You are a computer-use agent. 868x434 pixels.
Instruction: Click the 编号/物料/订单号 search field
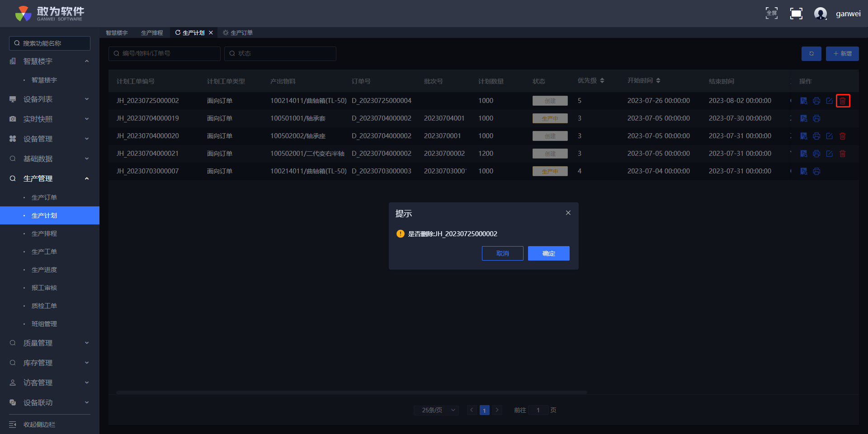point(165,54)
